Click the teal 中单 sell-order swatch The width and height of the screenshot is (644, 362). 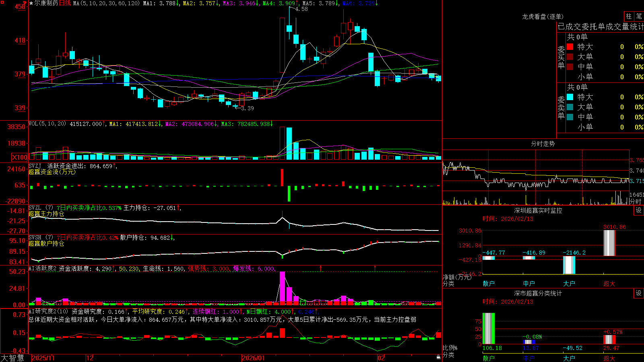tap(570, 117)
